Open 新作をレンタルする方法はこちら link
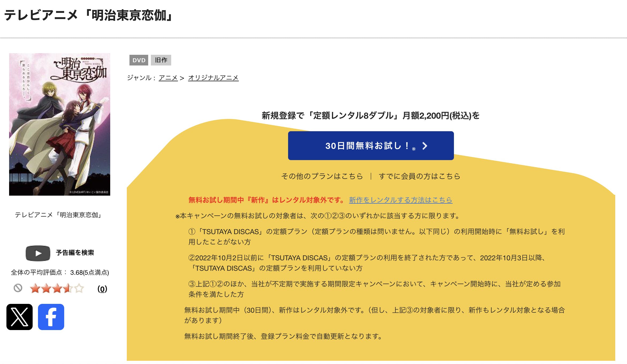Image resolution: width=627 pixels, height=364 pixels. (401, 200)
